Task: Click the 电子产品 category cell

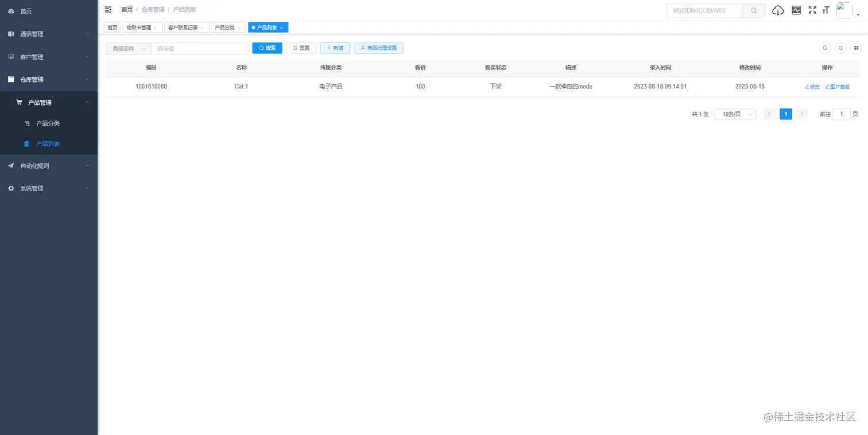Action: click(x=331, y=87)
